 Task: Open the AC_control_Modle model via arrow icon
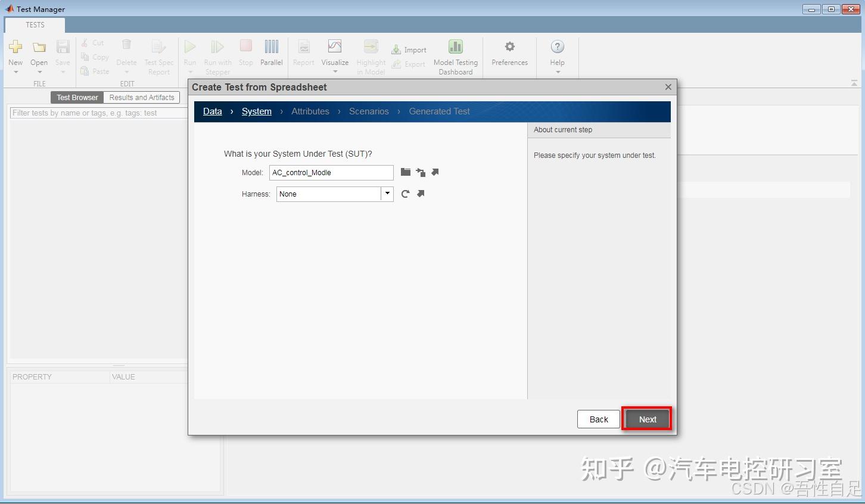click(435, 172)
